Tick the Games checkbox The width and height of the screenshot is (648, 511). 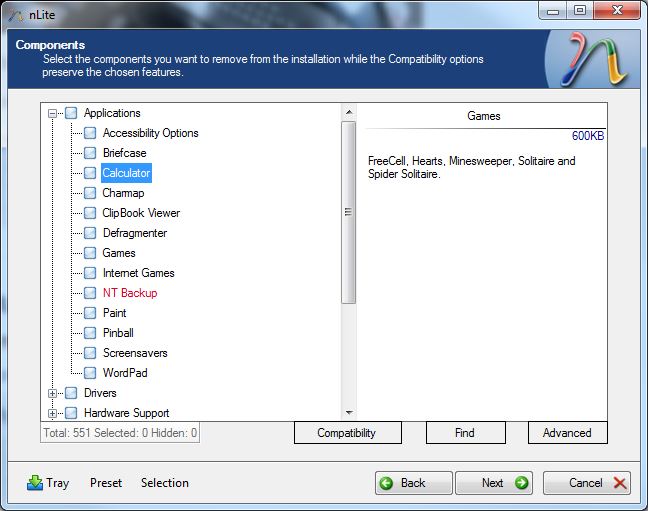(x=90, y=253)
